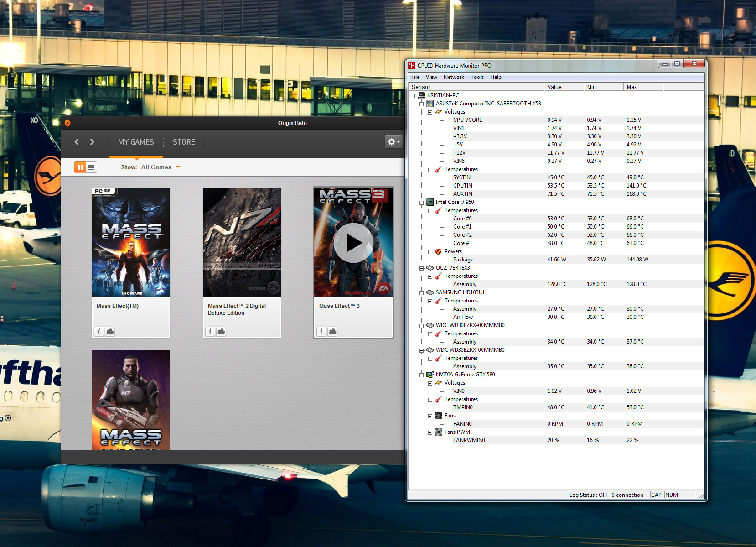Viewport: 756px width, 547px height.
Task: Open info for Mass Effect 2 Digital Deluxe
Action: click(210, 331)
